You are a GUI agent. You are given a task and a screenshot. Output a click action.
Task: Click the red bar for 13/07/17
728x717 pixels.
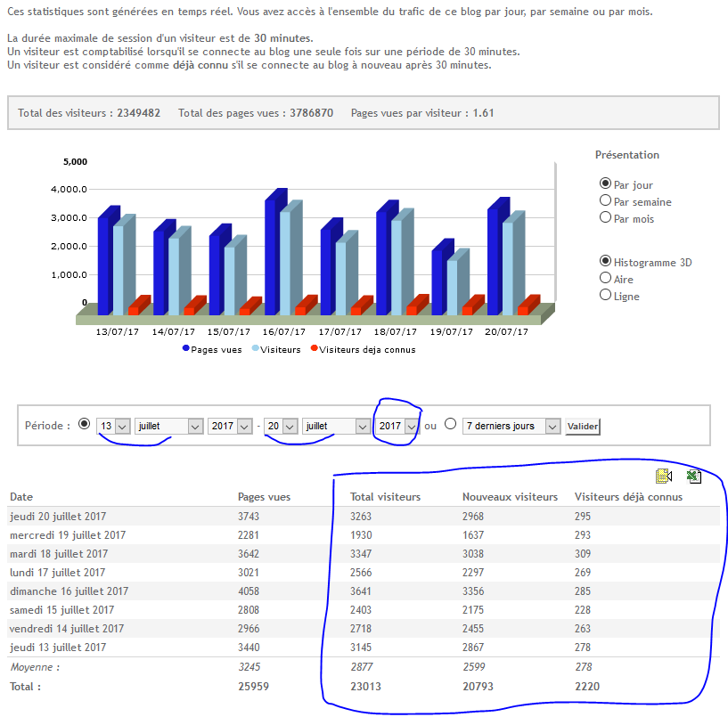click(x=136, y=307)
